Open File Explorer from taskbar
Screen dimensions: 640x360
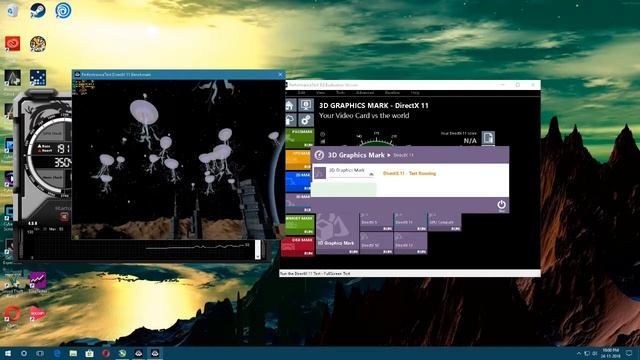tap(73, 353)
